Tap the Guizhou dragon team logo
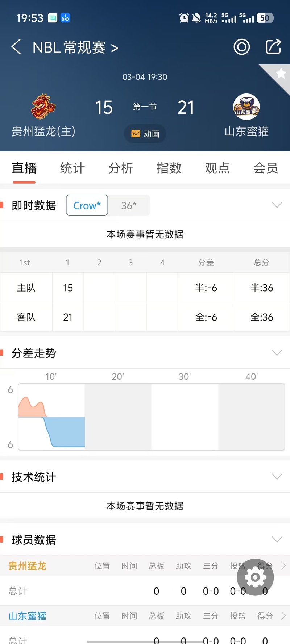The height and width of the screenshot is (644, 290). (43, 106)
